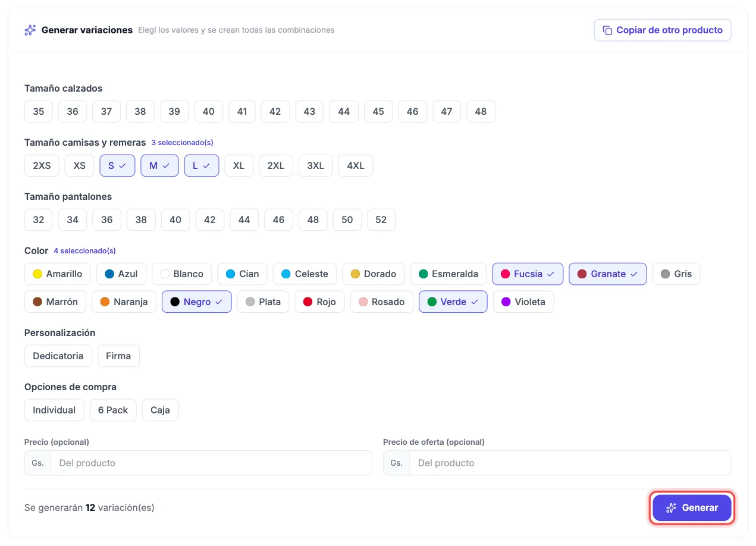756x546 pixels.
Task: Select the Gris color chip
Action: click(676, 274)
